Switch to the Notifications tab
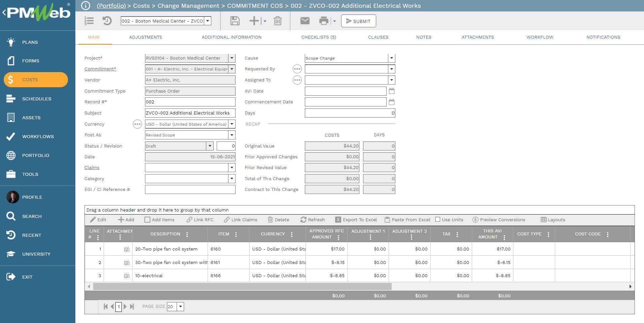This screenshot has width=644, height=323. click(x=603, y=37)
